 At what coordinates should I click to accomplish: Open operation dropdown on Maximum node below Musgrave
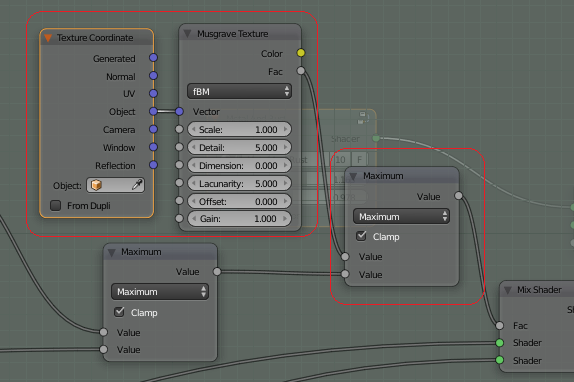[160, 292]
